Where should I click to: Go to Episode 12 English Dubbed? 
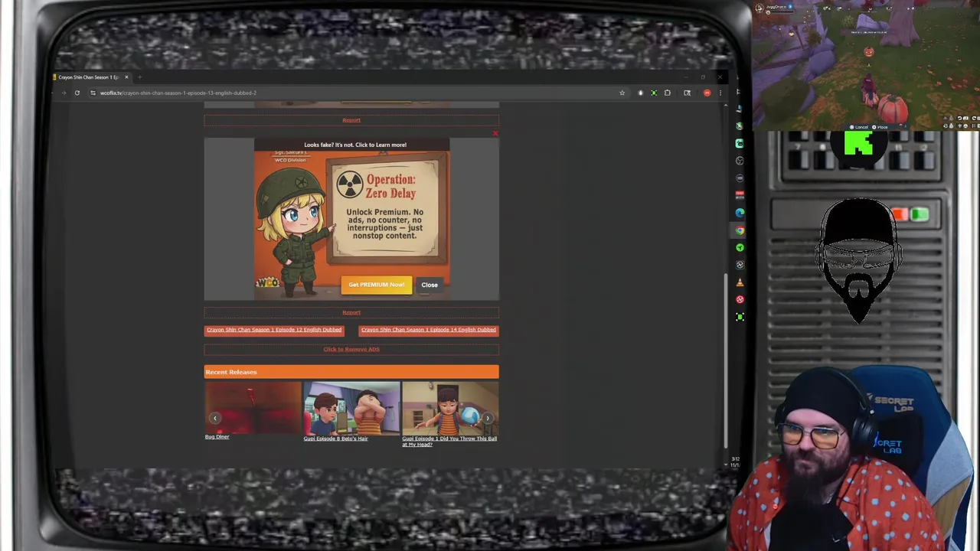[x=274, y=330]
